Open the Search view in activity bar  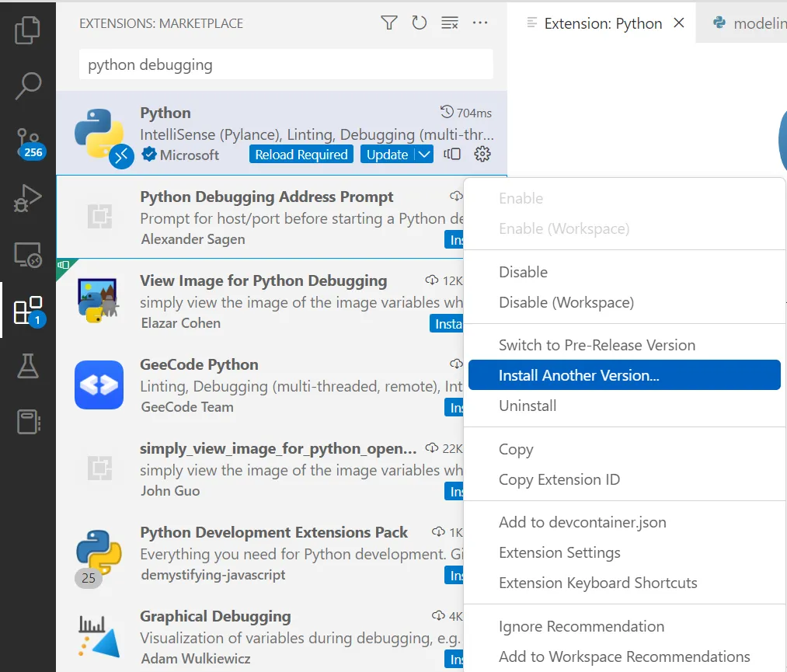(x=28, y=85)
